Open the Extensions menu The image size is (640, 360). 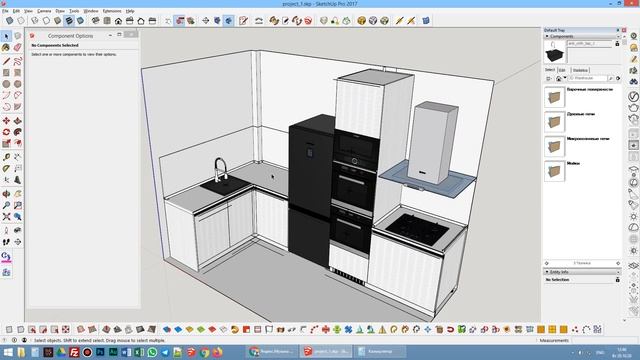112,11
